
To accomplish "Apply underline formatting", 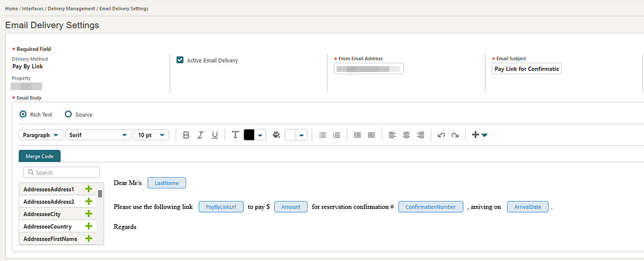I will tap(214, 135).
